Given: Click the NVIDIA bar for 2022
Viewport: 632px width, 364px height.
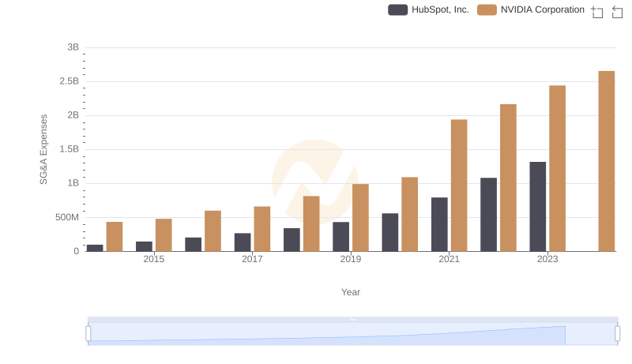Looking at the screenshot, I should pos(508,178).
